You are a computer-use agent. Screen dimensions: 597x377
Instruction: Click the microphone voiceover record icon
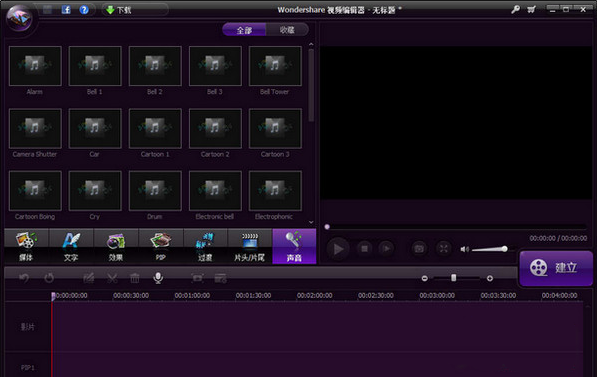pos(158,278)
